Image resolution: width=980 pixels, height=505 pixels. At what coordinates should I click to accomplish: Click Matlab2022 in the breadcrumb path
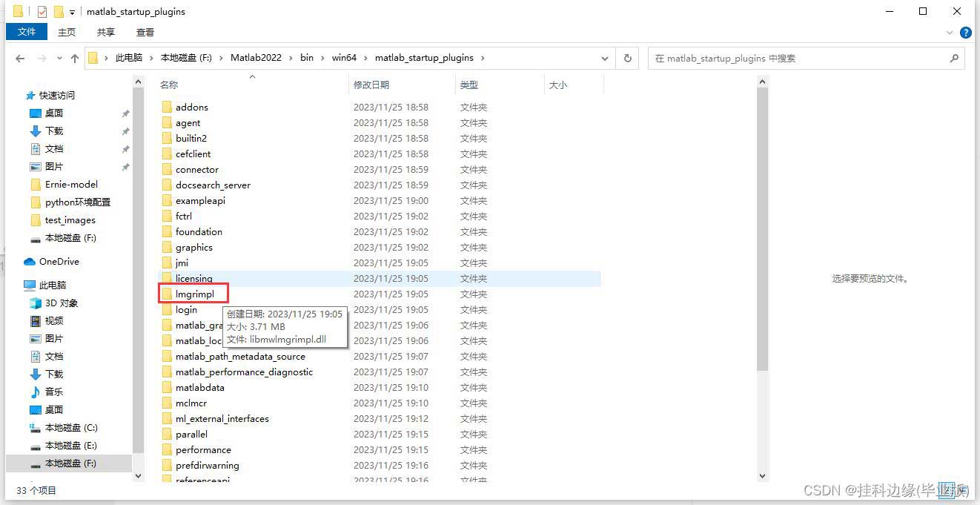coord(256,58)
